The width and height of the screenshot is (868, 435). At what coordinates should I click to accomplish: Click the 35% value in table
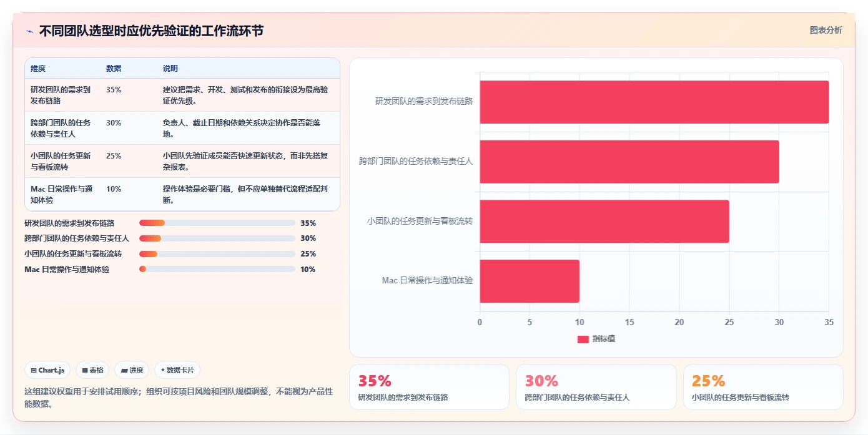114,90
